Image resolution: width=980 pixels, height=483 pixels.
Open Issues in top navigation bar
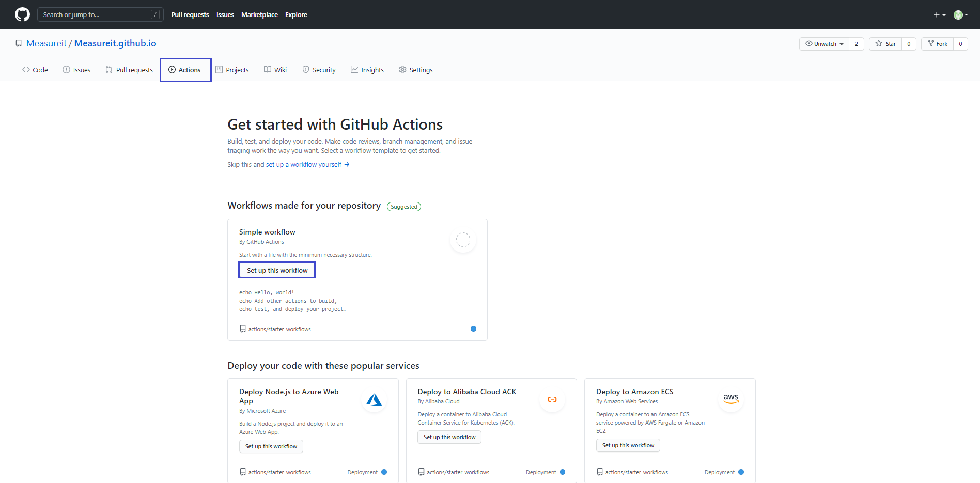(x=225, y=14)
